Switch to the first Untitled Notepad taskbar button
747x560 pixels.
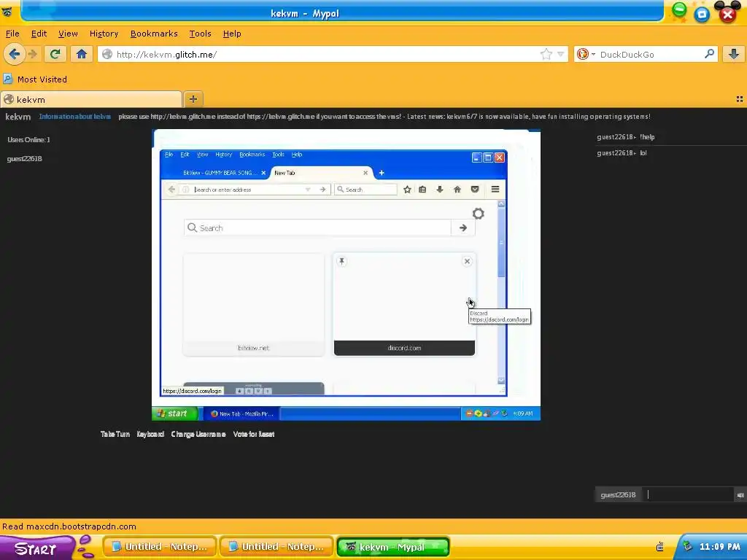(160, 547)
